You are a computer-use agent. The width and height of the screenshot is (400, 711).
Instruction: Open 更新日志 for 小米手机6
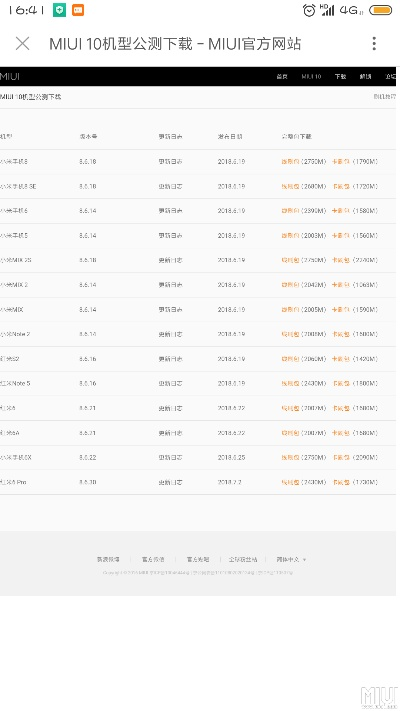click(x=171, y=211)
